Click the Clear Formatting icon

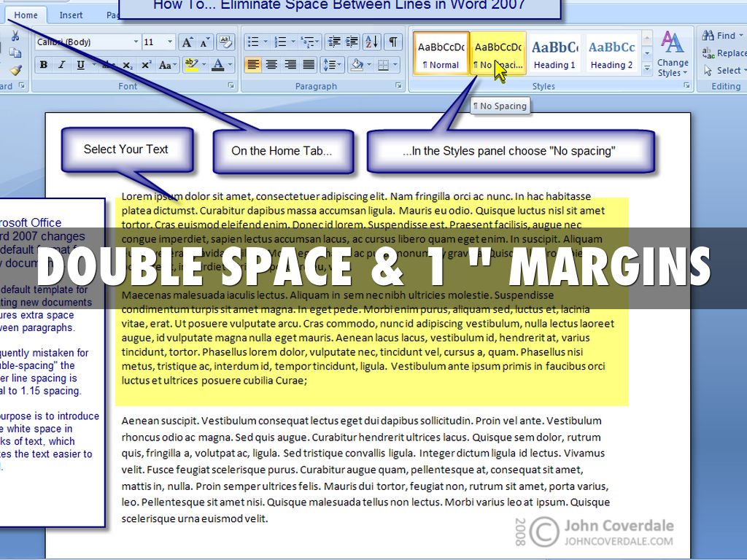(x=225, y=42)
